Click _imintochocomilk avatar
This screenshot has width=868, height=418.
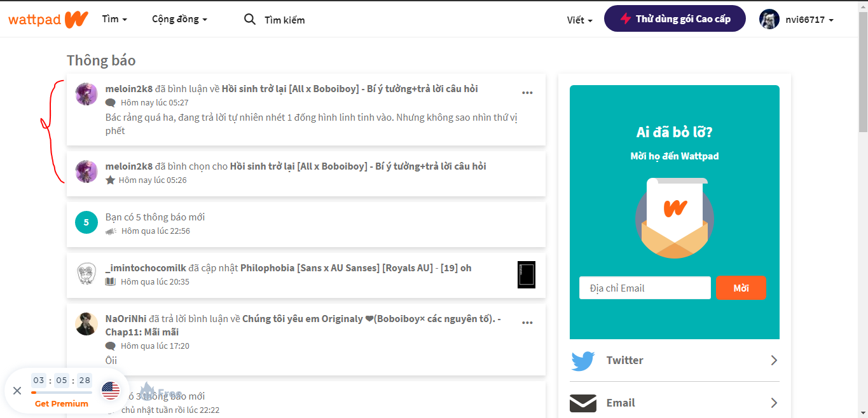pyautogui.click(x=86, y=273)
